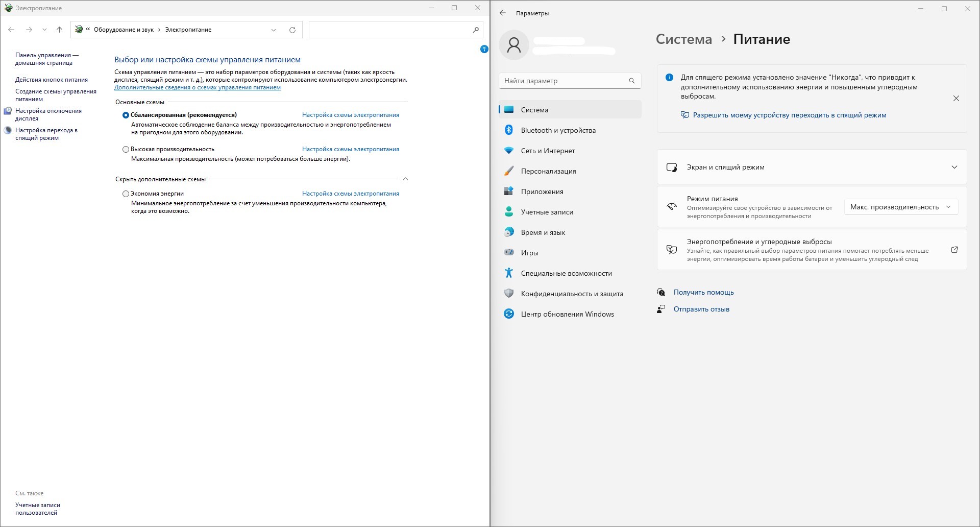Open Создание схемы управления питанием
The height and width of the screenshot is (527, 980).
pos(56,95)
